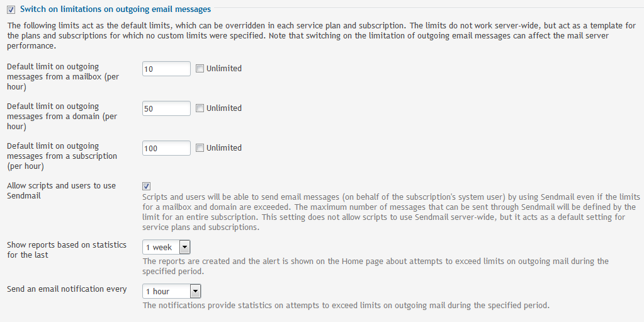Check the Unlimited box for subscription limit
Screen dimensions: 644x322
pos(200,148)
